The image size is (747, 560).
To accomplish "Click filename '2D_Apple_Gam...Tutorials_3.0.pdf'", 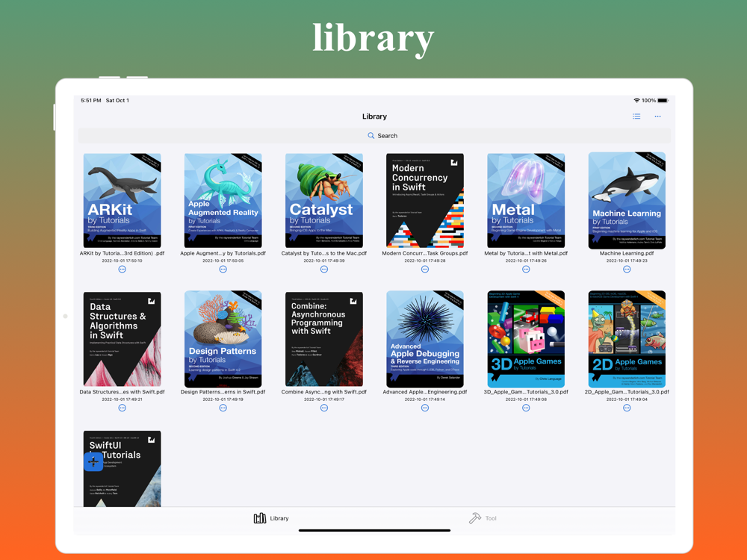I will click(627, 392).
